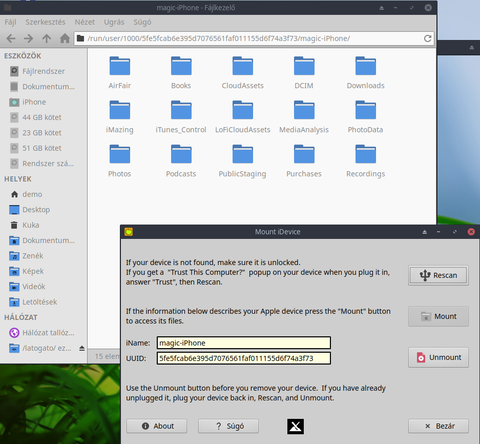Open the Nézet menu

[x=85, y=22]
